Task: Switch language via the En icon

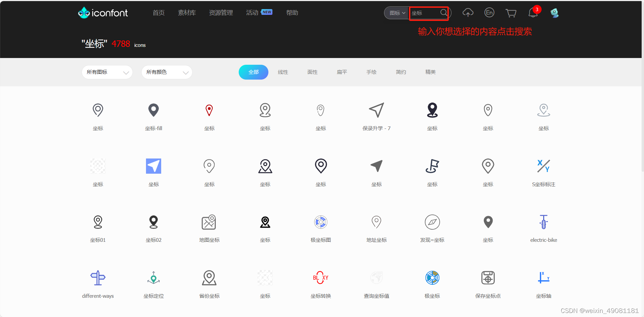Action: [x=489, y=12]
